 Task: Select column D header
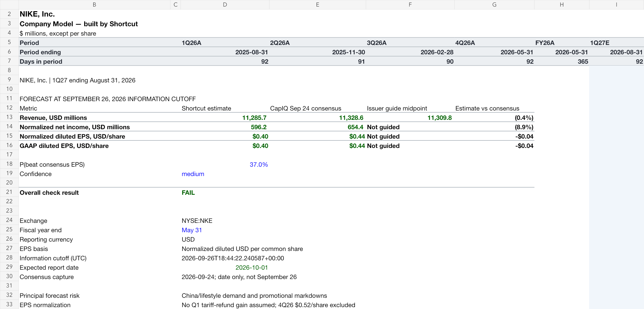coord(225,5)
